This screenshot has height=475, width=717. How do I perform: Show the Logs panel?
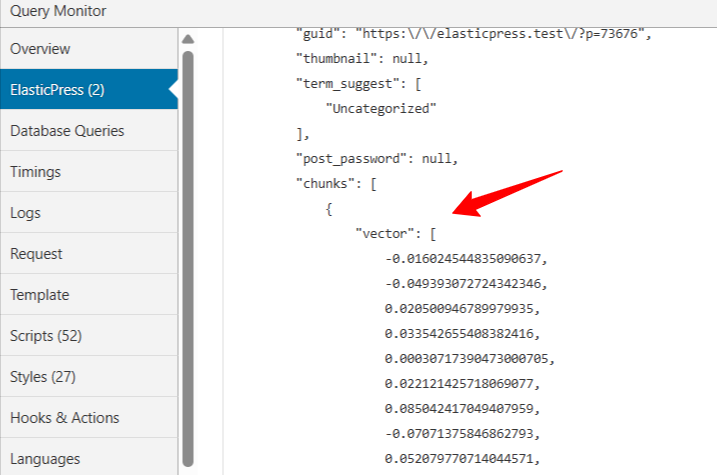pos(26,213)
